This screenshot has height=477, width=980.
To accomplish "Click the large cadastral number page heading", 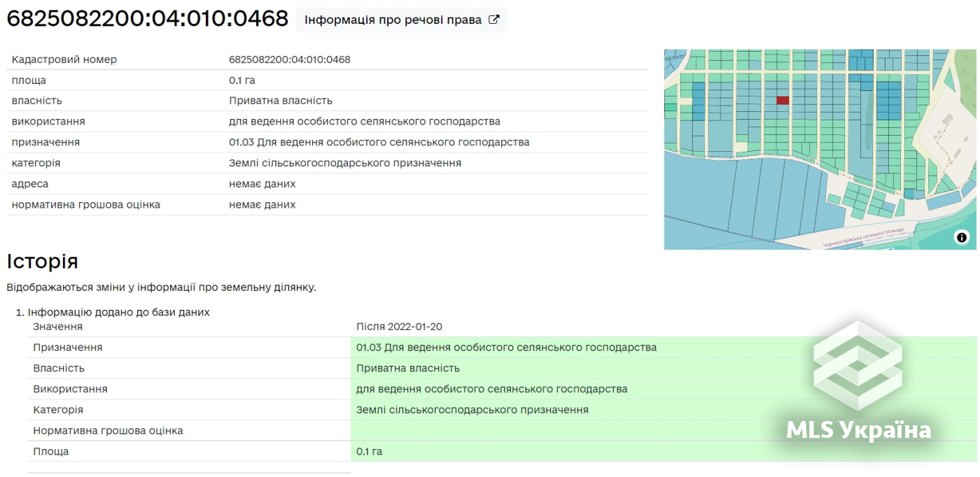I will point(147,19).
